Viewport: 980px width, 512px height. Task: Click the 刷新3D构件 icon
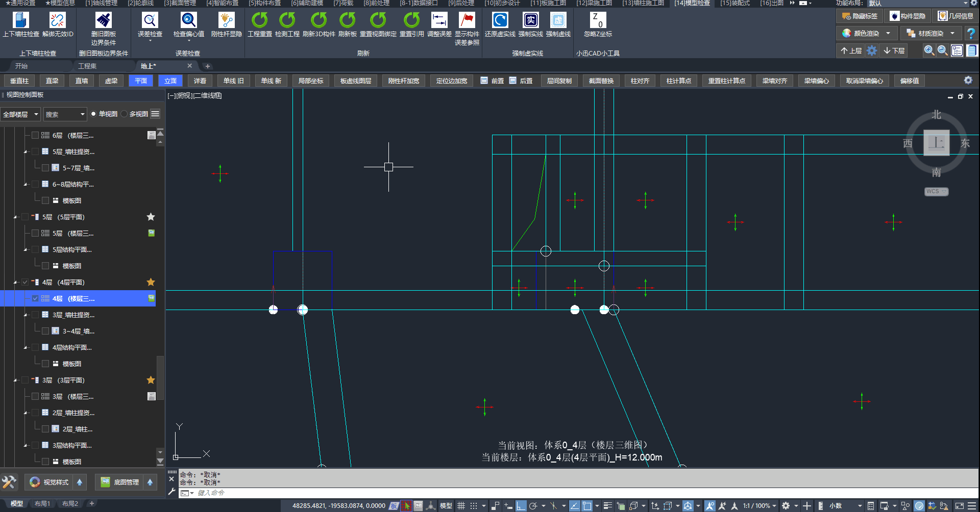pos(319,20)
